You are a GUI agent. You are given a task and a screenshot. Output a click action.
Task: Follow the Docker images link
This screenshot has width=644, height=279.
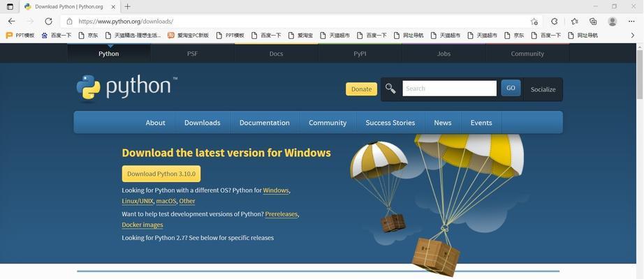[142, 225]
